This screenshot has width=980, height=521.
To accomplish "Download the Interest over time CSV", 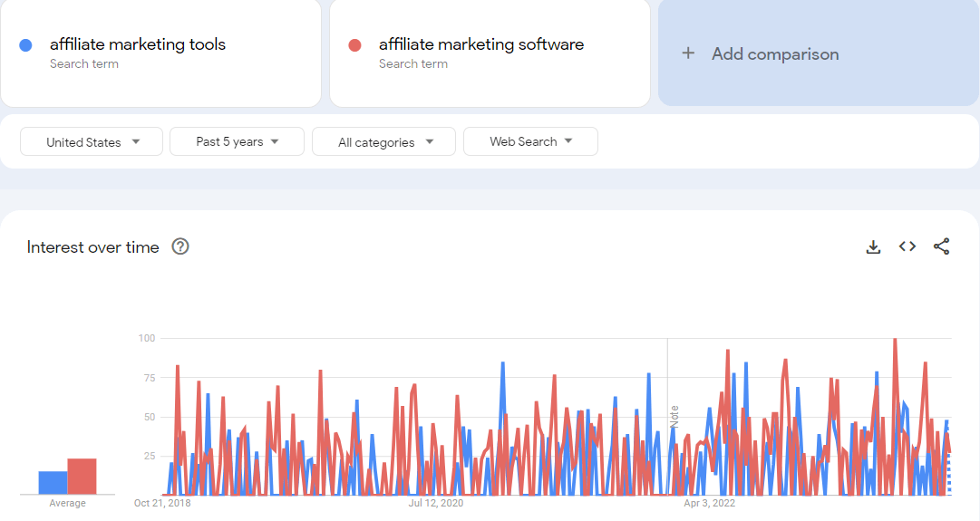I will click(x=873, y=246).
